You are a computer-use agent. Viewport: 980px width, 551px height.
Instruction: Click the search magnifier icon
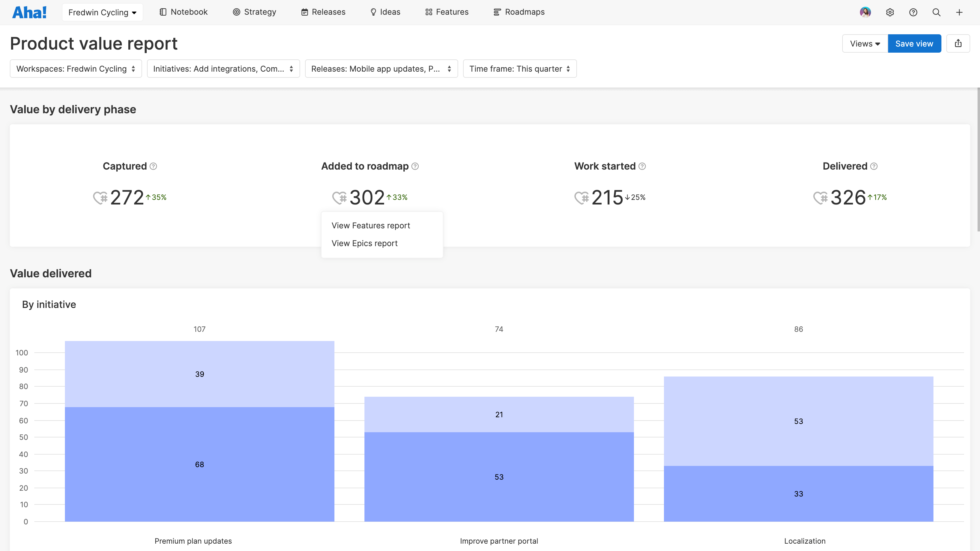click(936, 12)
